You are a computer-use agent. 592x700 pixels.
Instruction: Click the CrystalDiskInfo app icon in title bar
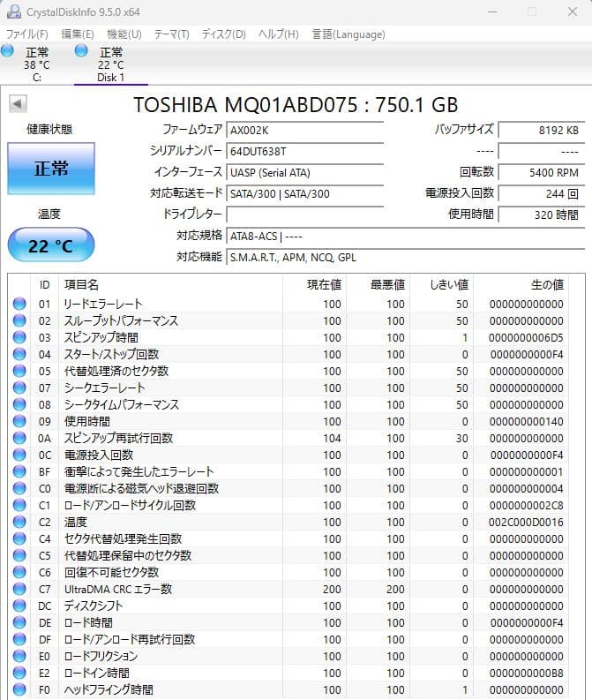point(14,11)
